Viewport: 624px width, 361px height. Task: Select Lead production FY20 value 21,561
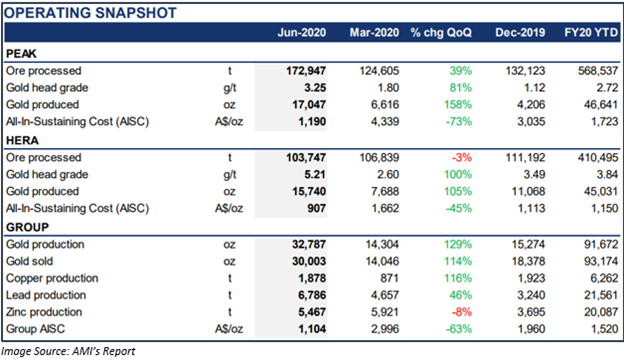pyautogui.click(x=601, y=295)
